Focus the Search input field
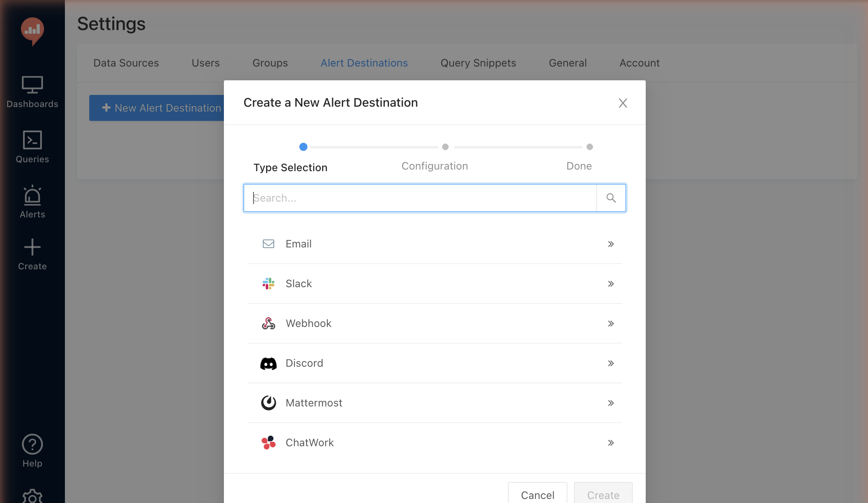Screen dimensions: 868x503 (x=420, y=198)
